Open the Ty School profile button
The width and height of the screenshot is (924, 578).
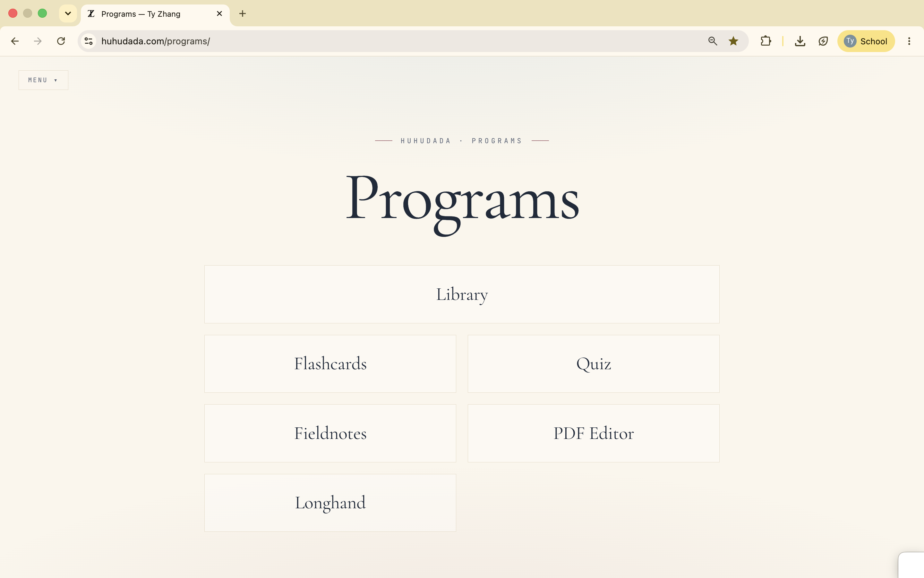(866, 41)
